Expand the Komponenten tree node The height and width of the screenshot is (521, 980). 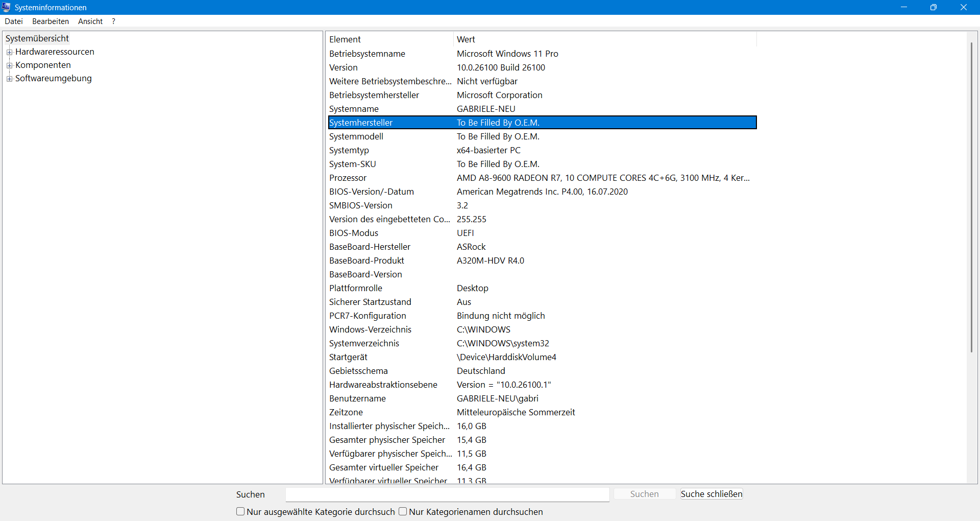tap(9, 65)
